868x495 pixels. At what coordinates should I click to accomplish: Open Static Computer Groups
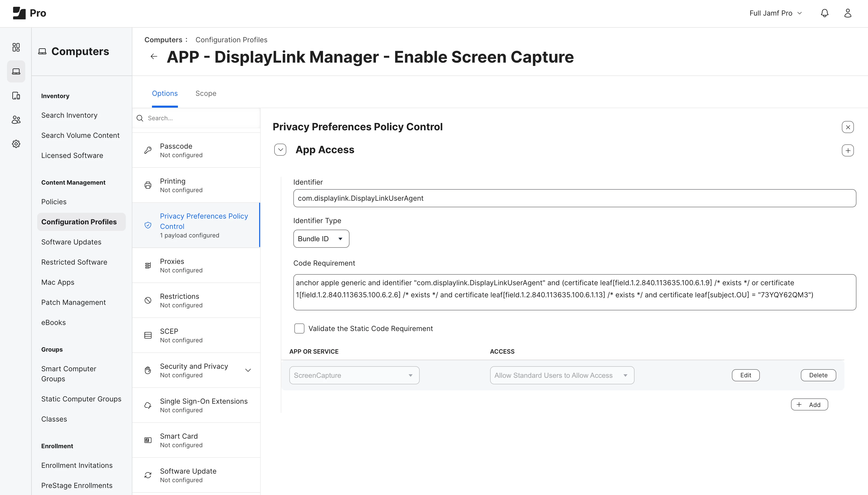[x=81, y=399]
